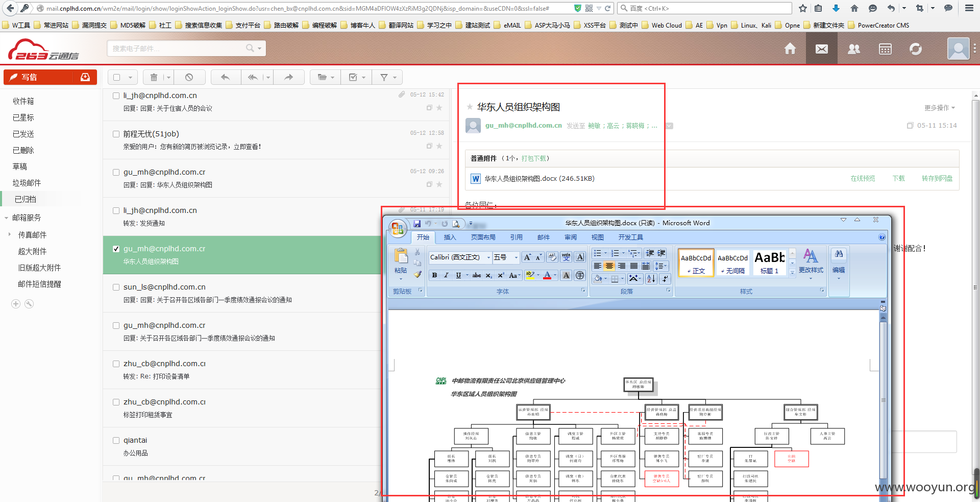Screen dimensions: 980x502
Task: Uncheck the selected gu_mh 华东人员组织架构图 email
Action: 116,249
